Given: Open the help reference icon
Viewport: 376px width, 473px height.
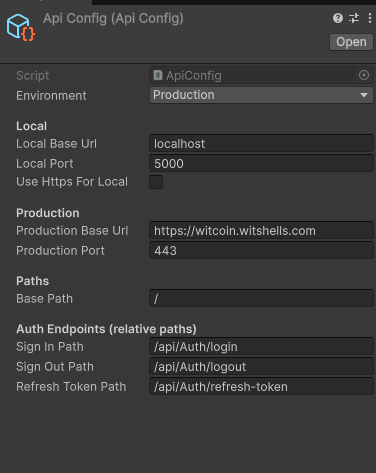Looking at the screenshot, I should coord(338,18).
